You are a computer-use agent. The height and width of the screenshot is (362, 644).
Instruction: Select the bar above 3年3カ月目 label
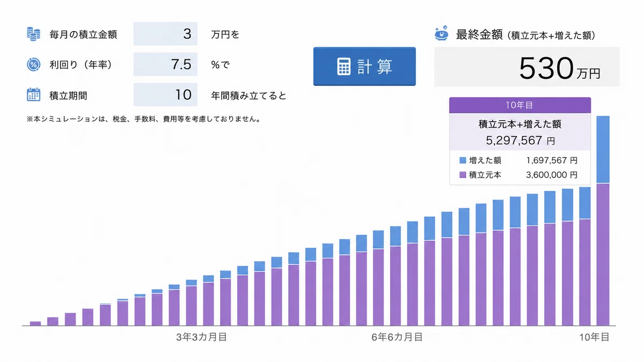pyautogui.click(x=208, y=300)
